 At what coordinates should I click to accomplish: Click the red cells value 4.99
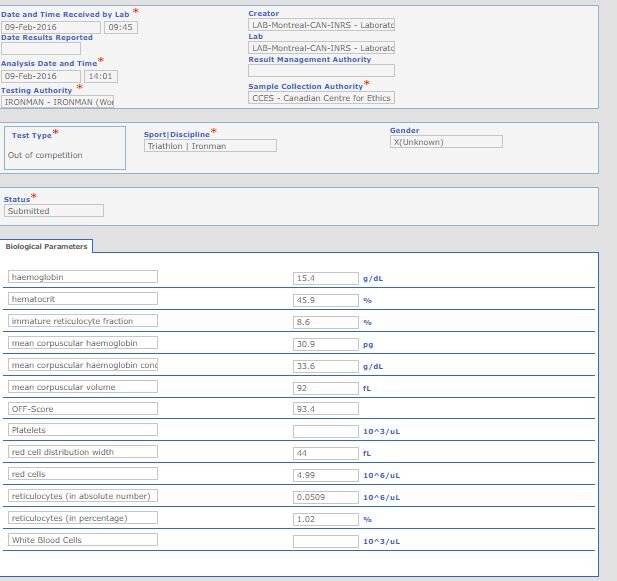click(x=326, y=475)
